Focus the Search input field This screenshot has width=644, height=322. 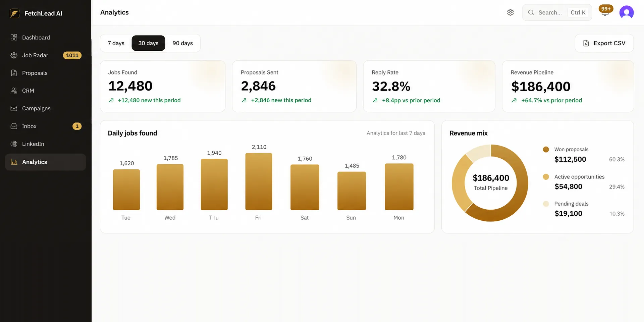(557, 12)
